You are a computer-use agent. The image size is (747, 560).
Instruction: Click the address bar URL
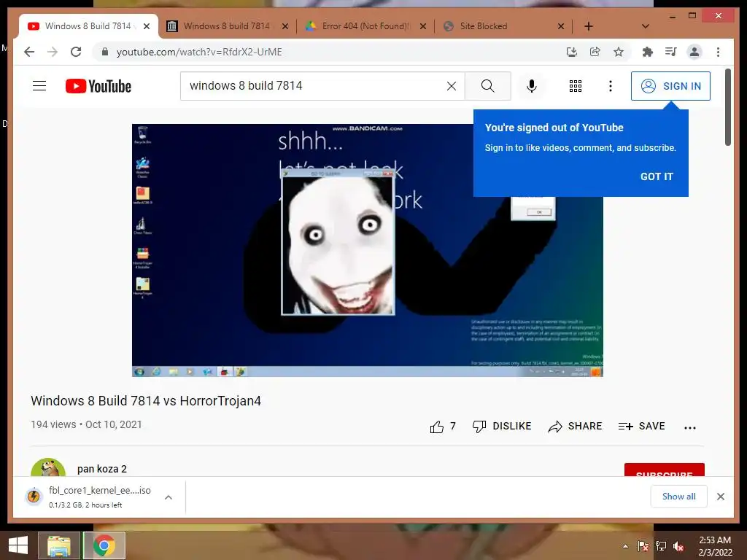[x=199, y=52]
